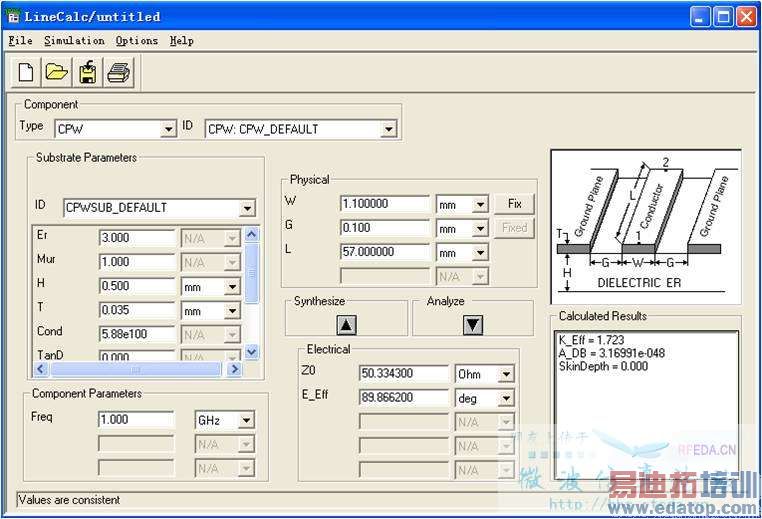Expand the CPW_DEFAULT component ID dropdown

tap(388, 129)
